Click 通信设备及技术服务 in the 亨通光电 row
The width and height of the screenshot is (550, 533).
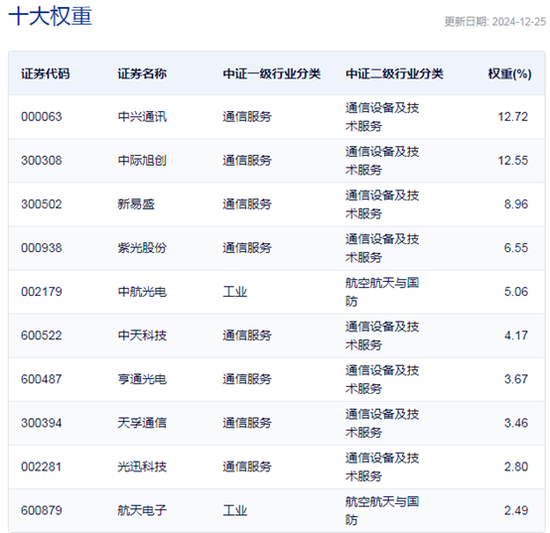point(382,379)
